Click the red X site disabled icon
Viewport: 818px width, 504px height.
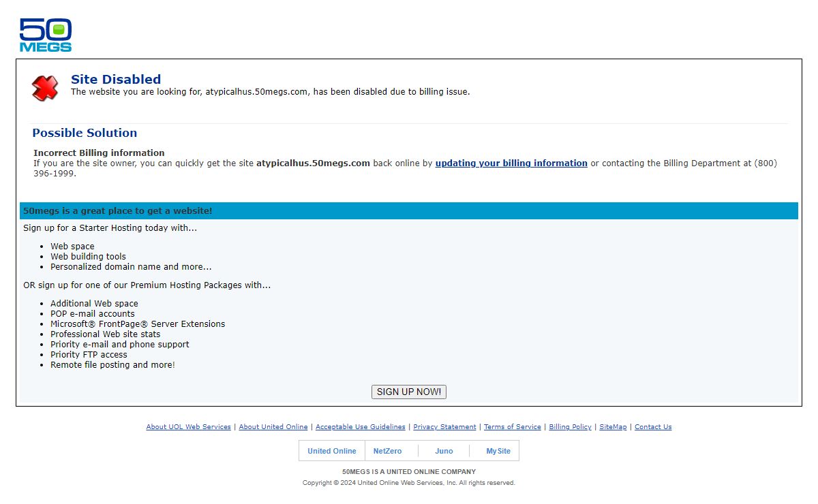click(45, 88)
